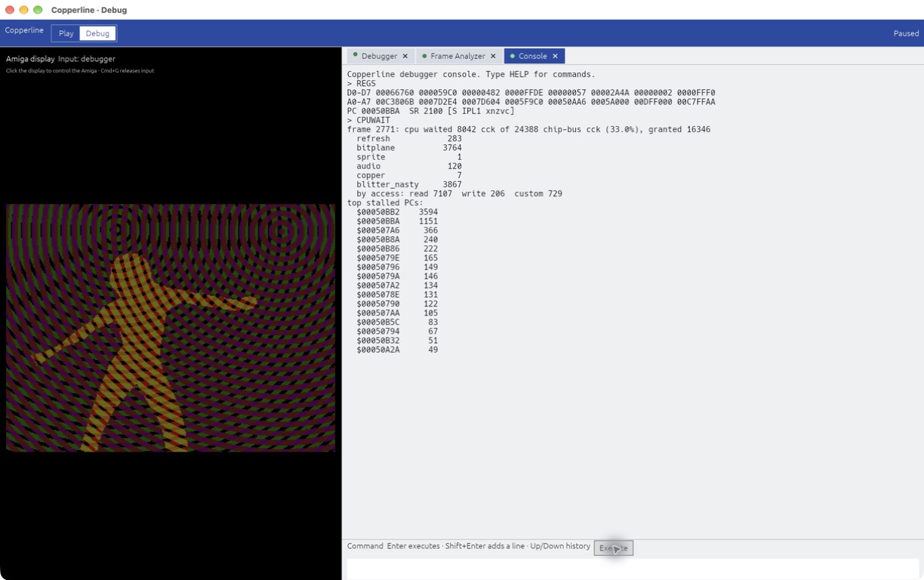
Task: Click the Paused status indicator
Action: pyautogui.click(x=906, y=33)
